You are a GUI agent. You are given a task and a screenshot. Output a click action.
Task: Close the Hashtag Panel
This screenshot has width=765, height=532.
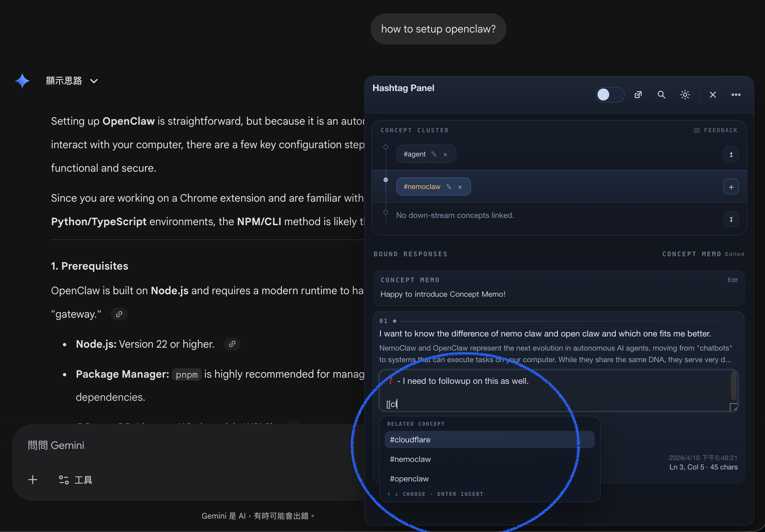(713, 95)
